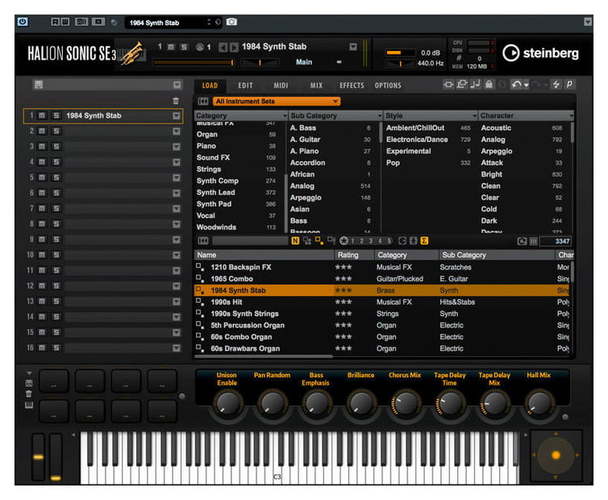Switch to the EDIT tab
Viewport: 608px width, 500px height.
245,85
